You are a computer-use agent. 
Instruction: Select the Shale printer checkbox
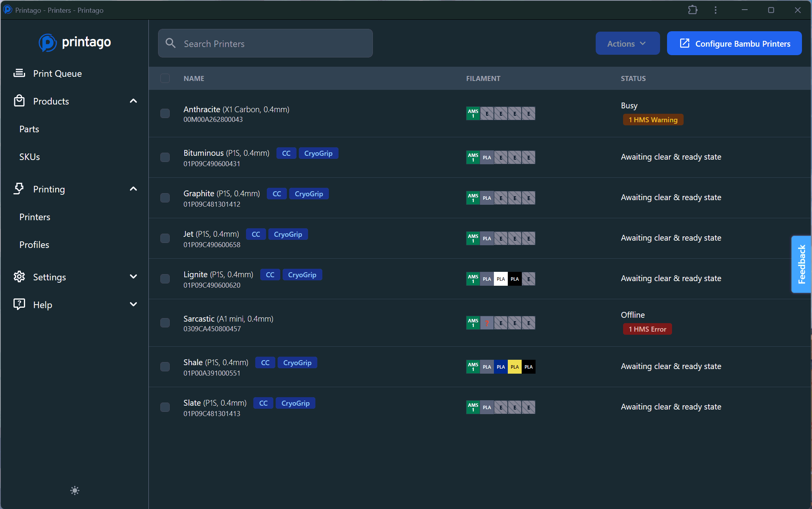point(165,367)
